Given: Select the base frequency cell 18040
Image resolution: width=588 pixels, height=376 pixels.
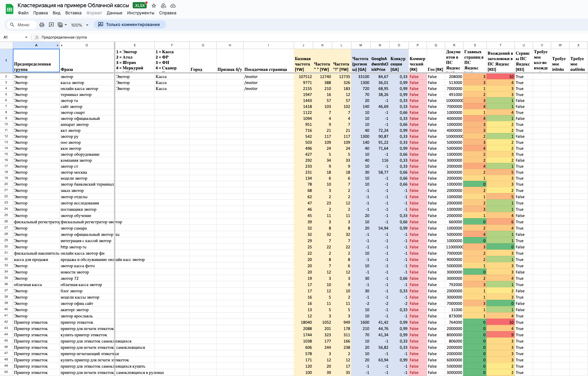Looking at the screenshot, I should pos(303,322).
